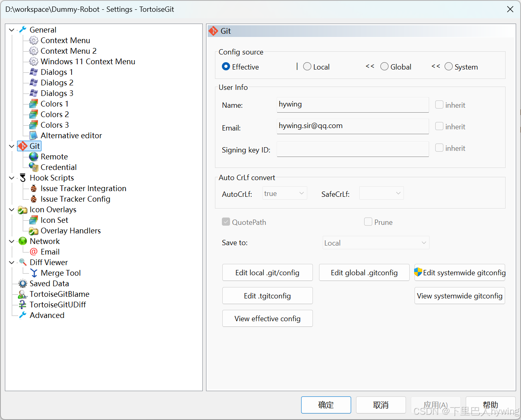Collapse the General tree node
The height and width of the screenshot is (420, 521).
12,30
